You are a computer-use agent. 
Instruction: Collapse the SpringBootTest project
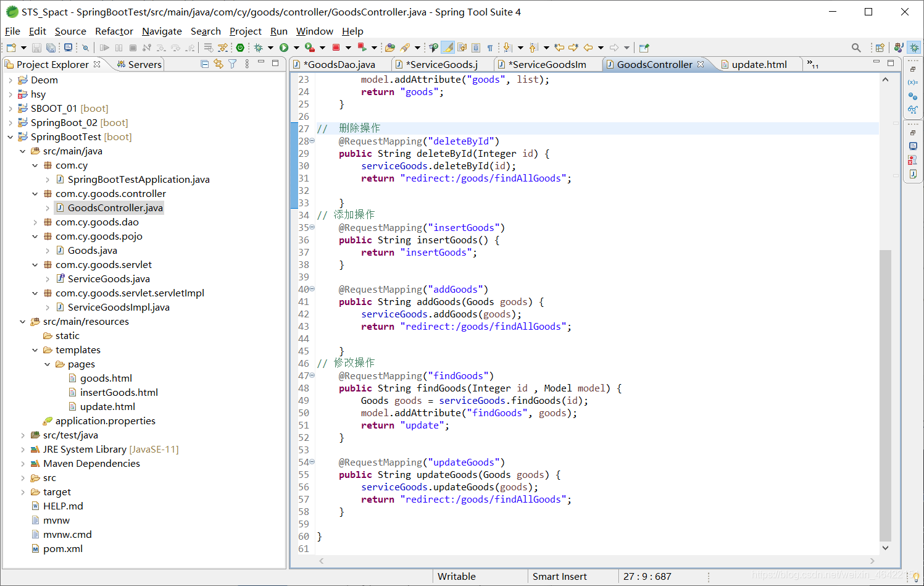point(10,137)
